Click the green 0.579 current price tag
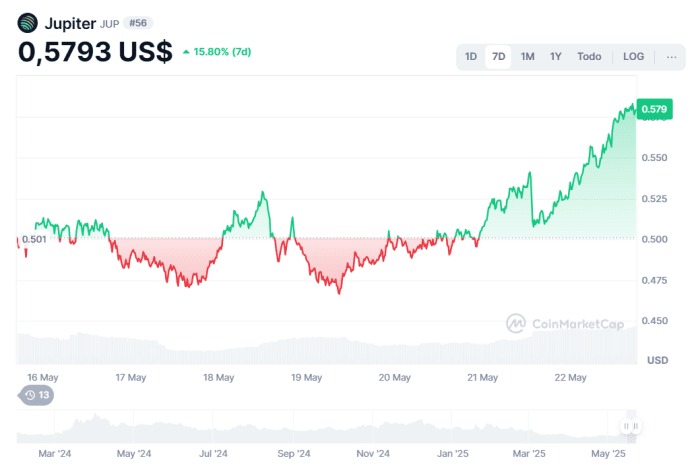 [x=654, y=109]
